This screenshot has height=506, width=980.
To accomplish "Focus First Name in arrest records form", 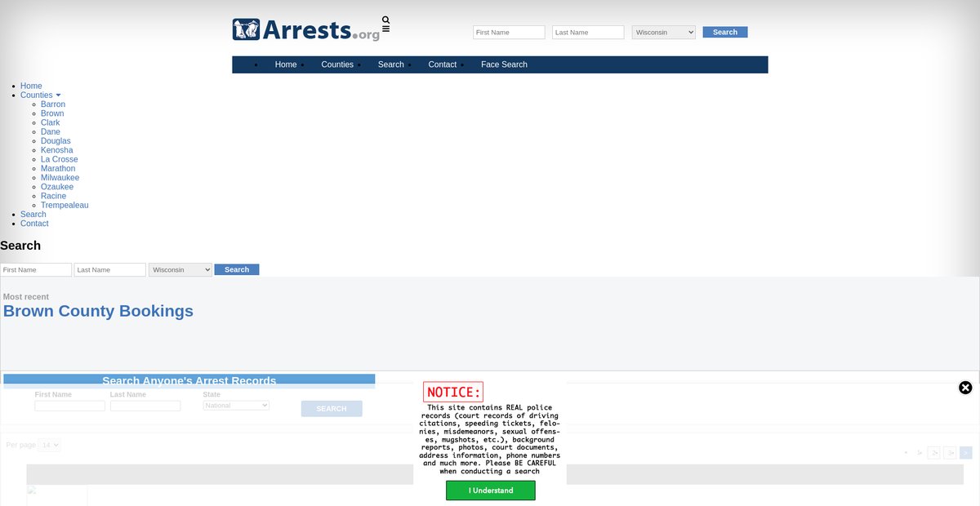I will click(69, 406).
